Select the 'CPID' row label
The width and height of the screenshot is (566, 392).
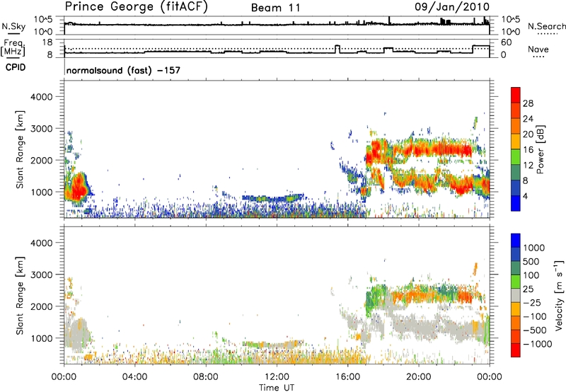[x=16, y=67]
